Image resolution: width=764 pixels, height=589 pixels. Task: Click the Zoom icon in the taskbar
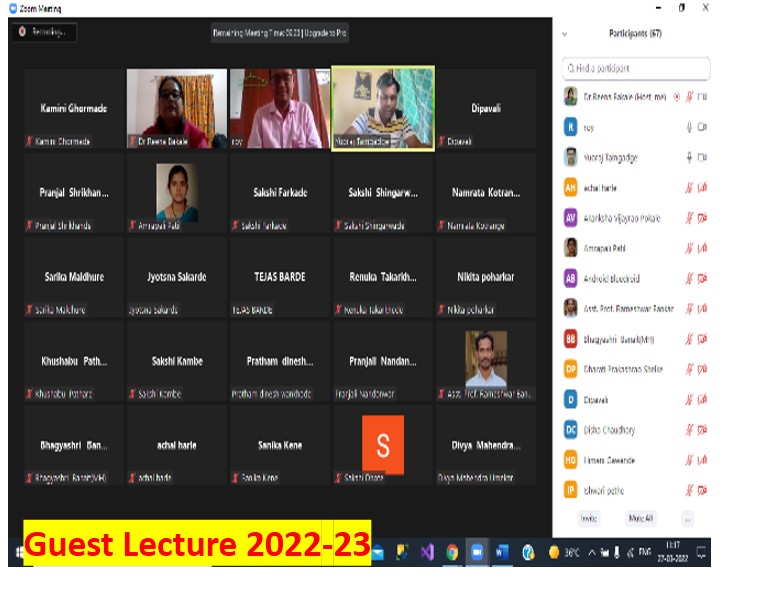(x=477, y=552)
